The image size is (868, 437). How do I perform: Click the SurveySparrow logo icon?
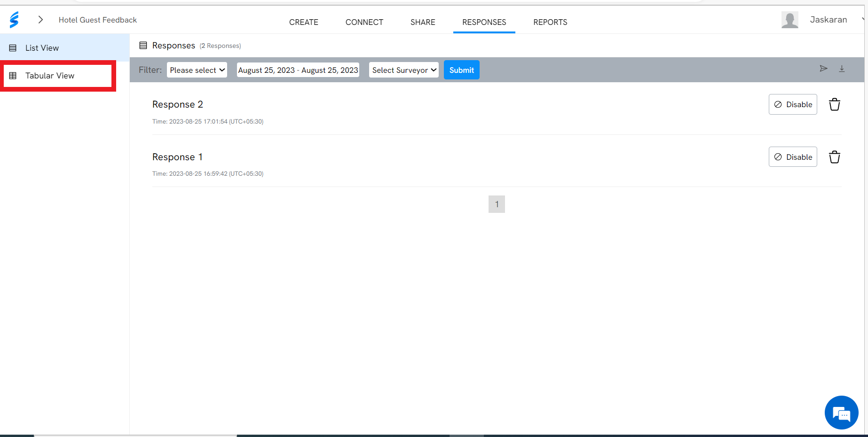coord(14,20)
